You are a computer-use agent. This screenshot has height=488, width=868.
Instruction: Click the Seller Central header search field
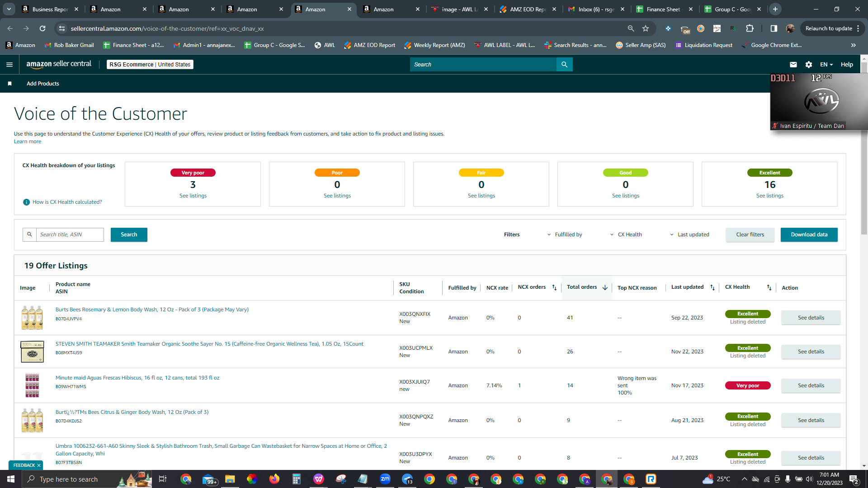tap(483, 65)
